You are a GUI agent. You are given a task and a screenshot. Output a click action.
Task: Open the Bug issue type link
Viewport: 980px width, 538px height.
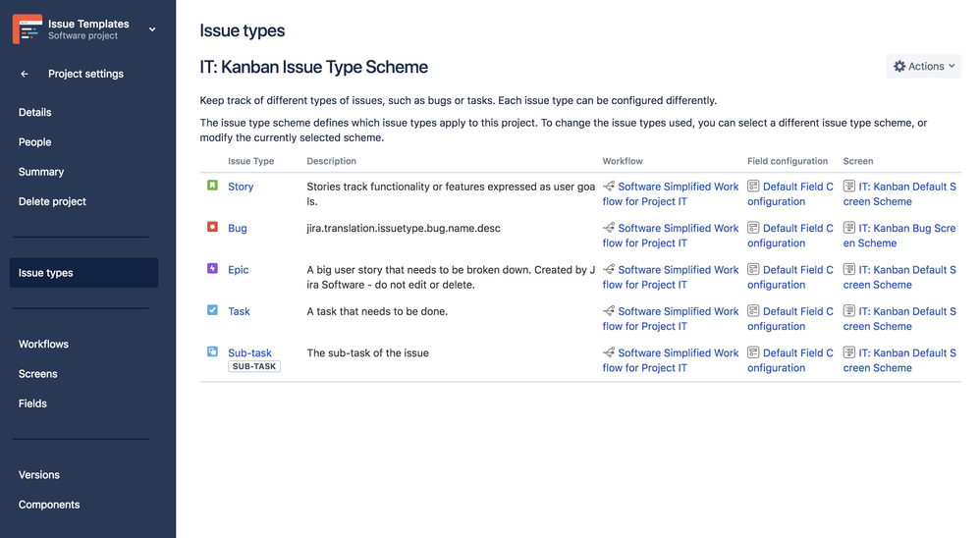[238, 229]
